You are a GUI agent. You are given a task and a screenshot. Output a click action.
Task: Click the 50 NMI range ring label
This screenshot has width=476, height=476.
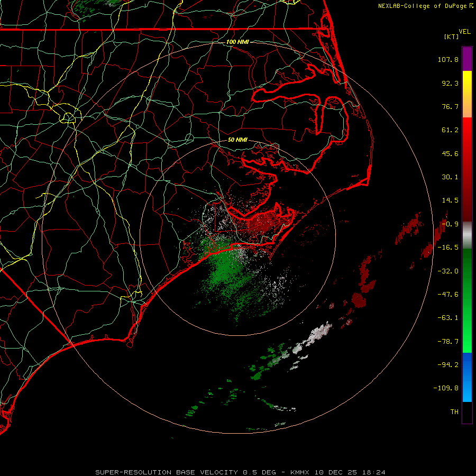tap(237, 140)
